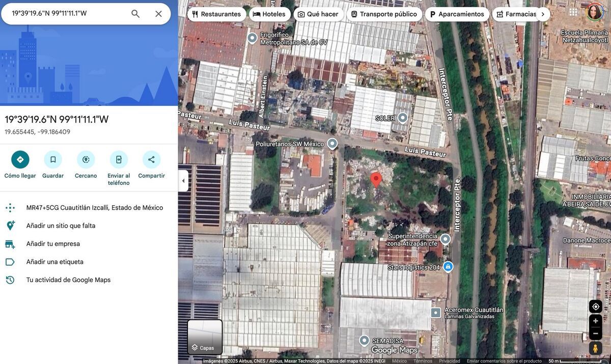Zoom in on the map
611x364 pixels.
[595, 321]
